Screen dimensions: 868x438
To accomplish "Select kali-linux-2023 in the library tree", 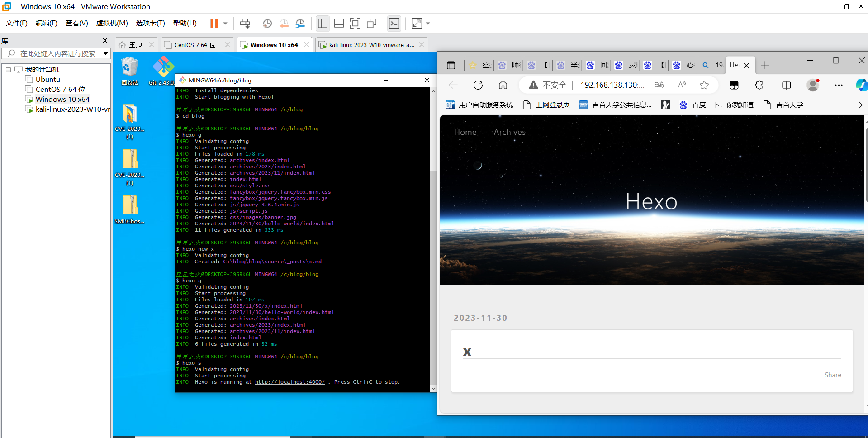I will [72, 109].
